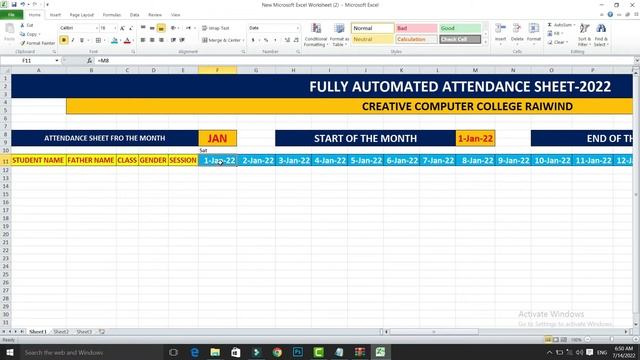Click Decrease Indent icon
This screenshot has width=640, height=360.
tap(173, 40)
